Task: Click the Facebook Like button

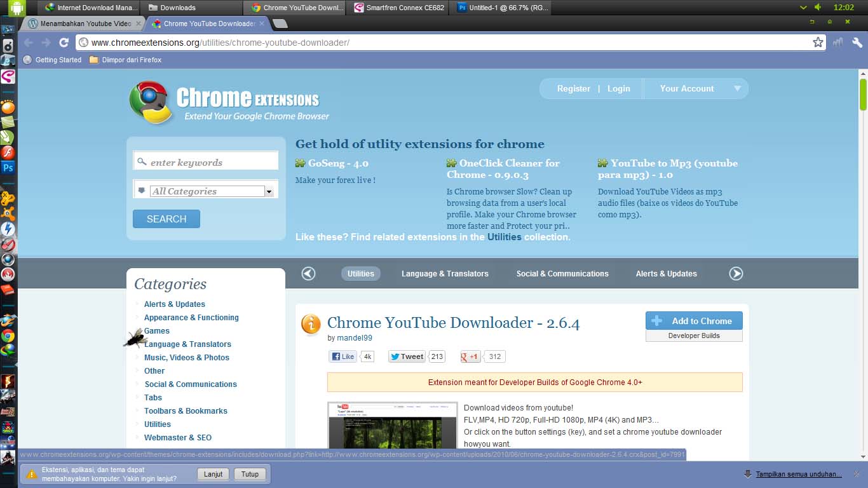Action: [342, 356]
